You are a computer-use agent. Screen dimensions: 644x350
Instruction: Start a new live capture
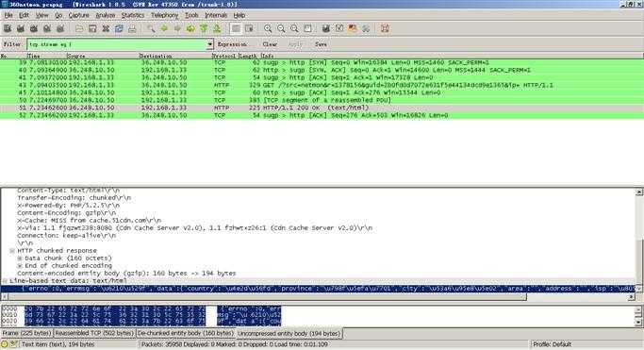coord(34,28)
